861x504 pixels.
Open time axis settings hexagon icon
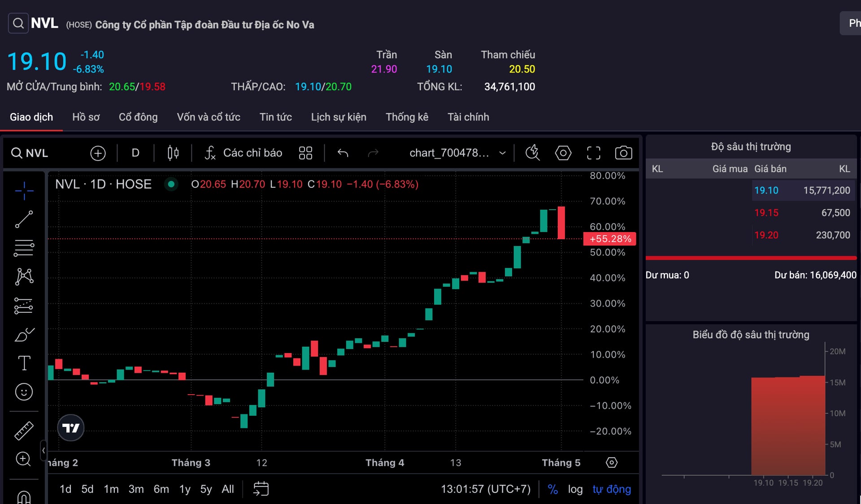[x=612, y=462]
